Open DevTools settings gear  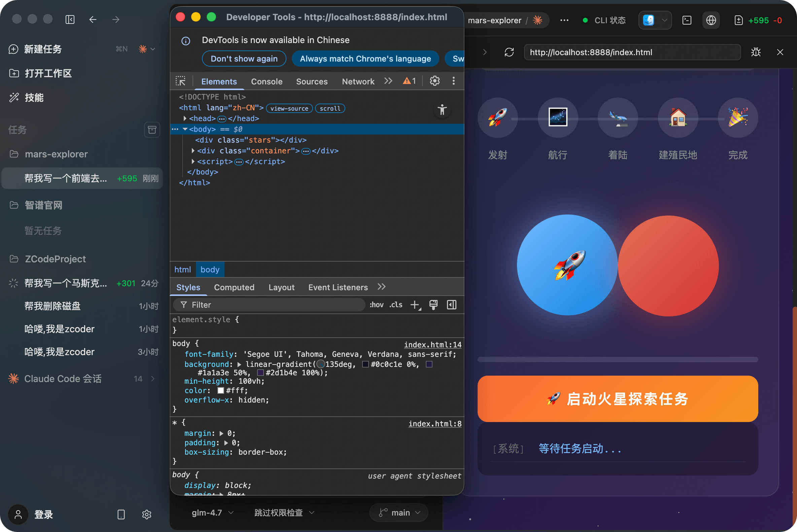(x=435, y=81)
